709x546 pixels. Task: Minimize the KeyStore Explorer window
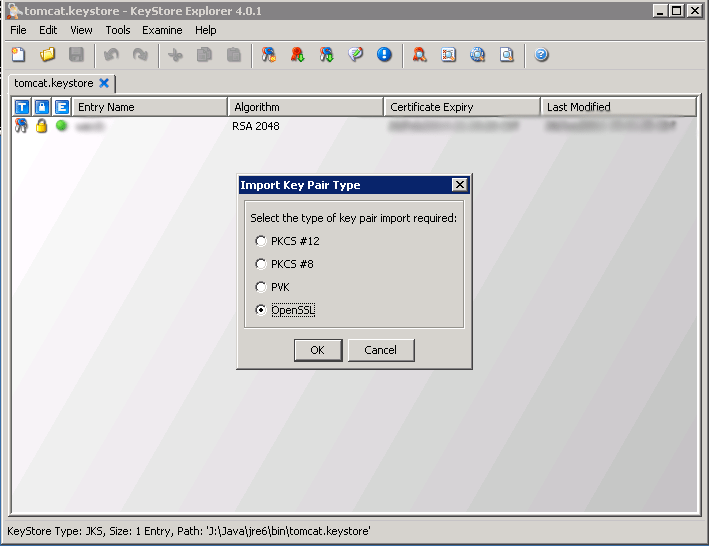pyautogui.click(x=661, y=11)
